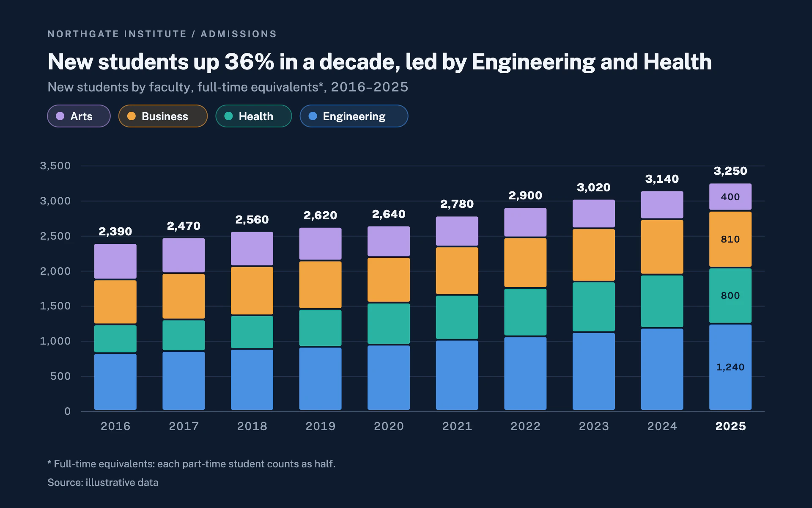Toggle the Health legend pill

[x=253, y=116]
